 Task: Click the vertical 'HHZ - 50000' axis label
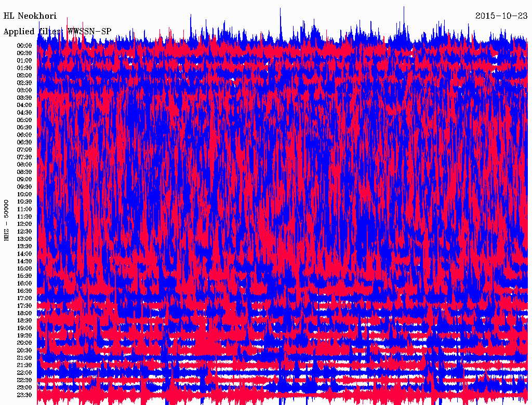click(x=6, y=220)
